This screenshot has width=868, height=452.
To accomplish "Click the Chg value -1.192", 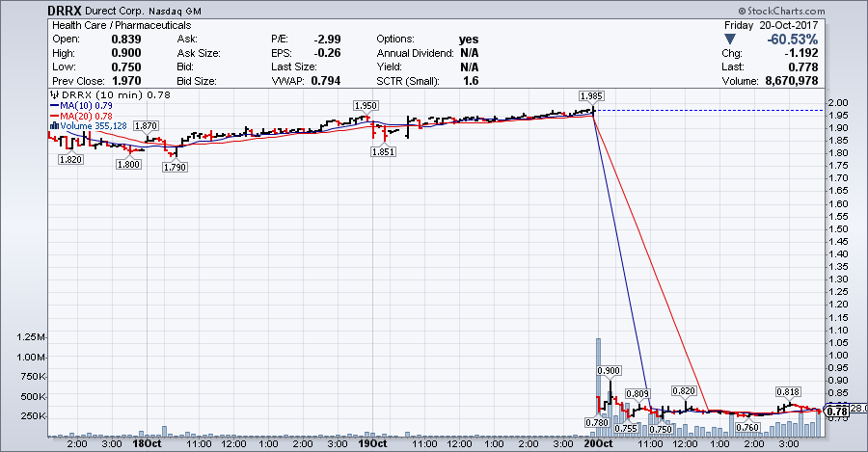I will (x=801, y=53).
